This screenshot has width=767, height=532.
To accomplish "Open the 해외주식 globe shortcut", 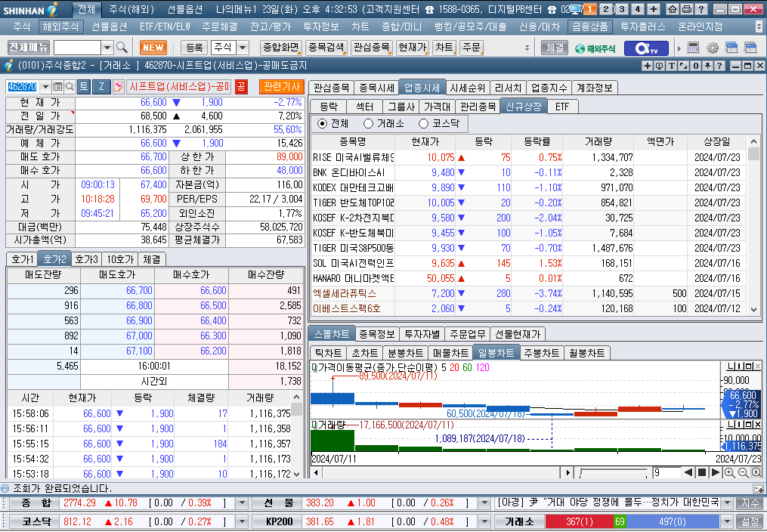I will tap(595, 48).
